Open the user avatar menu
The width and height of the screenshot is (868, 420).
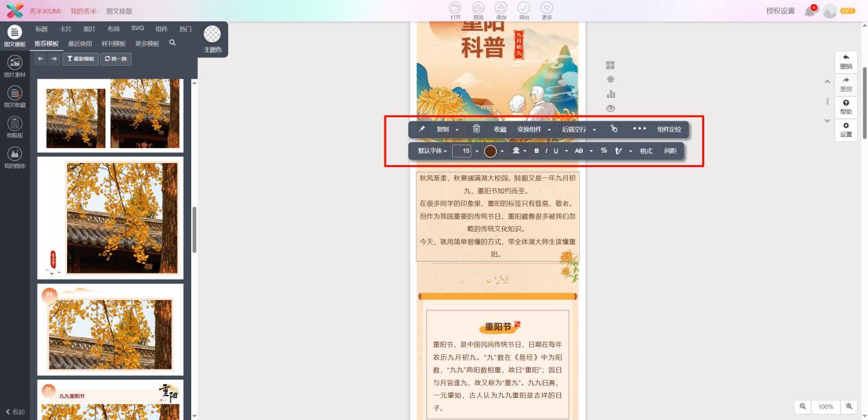(x=830, y=11)
